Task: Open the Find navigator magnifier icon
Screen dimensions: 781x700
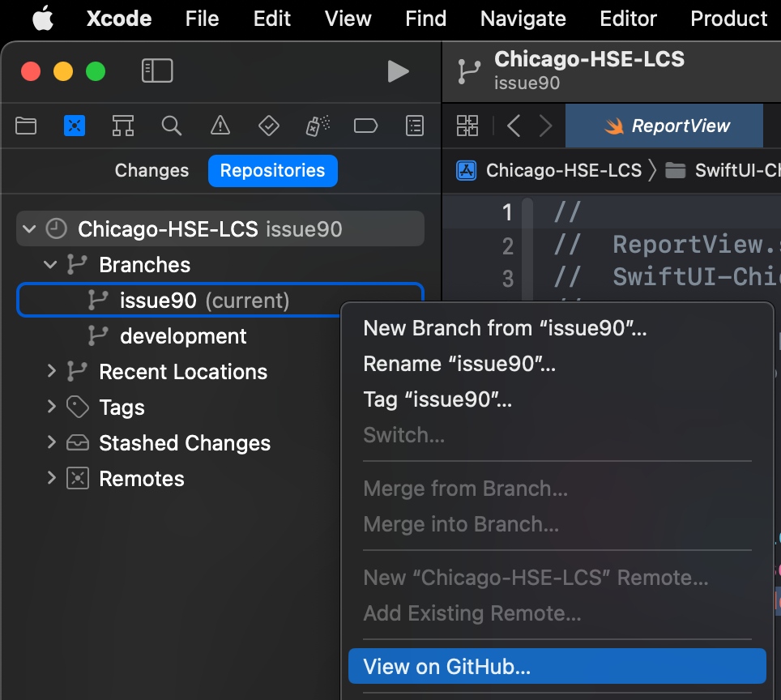Action: [x=171, y=126]
